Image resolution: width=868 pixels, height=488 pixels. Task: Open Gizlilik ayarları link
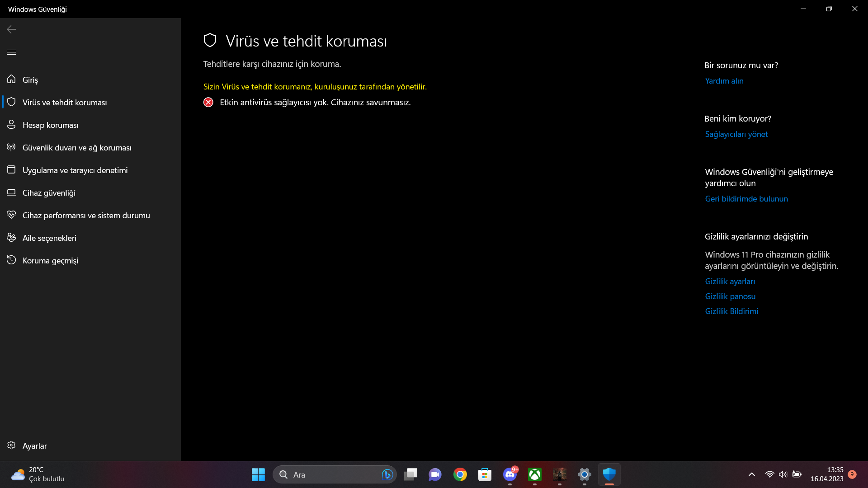[730, 282]
